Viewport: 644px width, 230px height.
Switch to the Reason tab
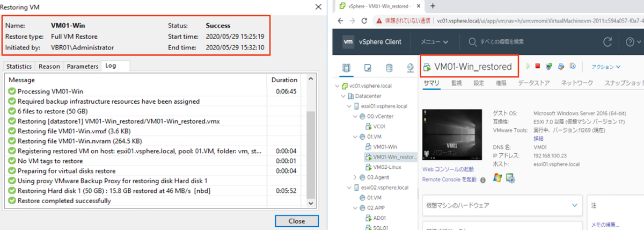(x=49, y=67)
